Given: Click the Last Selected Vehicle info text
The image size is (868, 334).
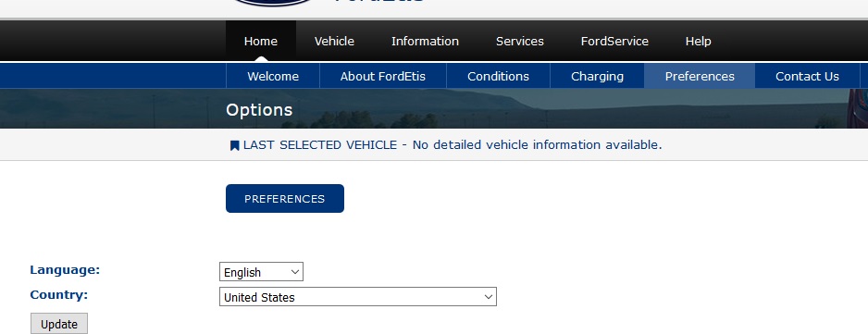Looking at the screenshot, I should click(x=453, y=145).
